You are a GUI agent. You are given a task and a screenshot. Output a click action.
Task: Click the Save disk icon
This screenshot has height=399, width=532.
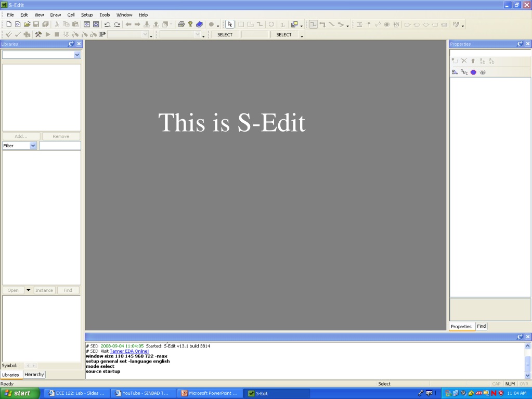[36, 24]
